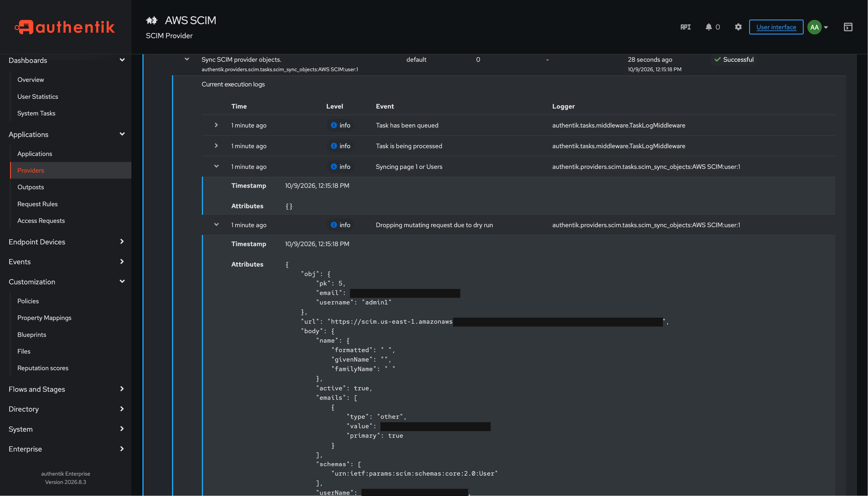Open Blueprints page

click(32, 335)
